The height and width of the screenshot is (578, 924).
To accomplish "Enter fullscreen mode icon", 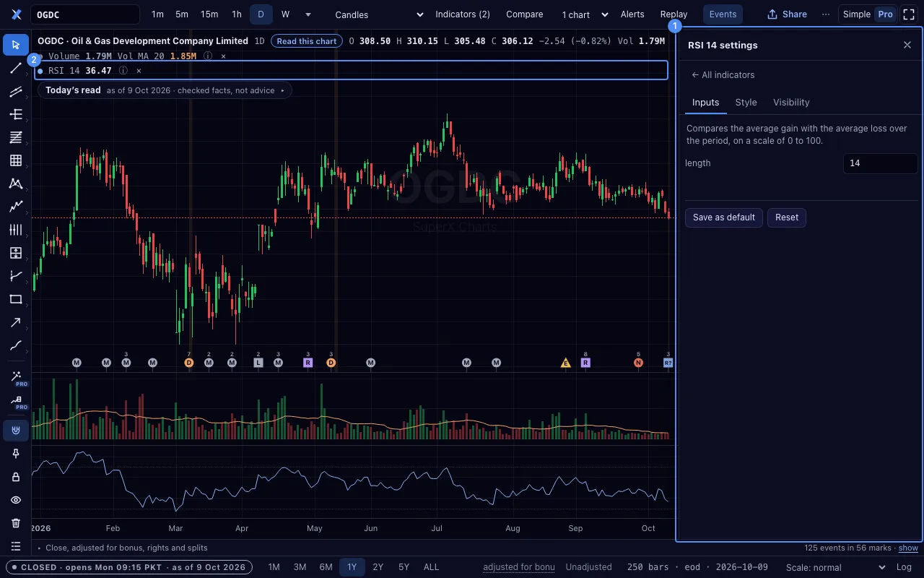I will 910,14.
